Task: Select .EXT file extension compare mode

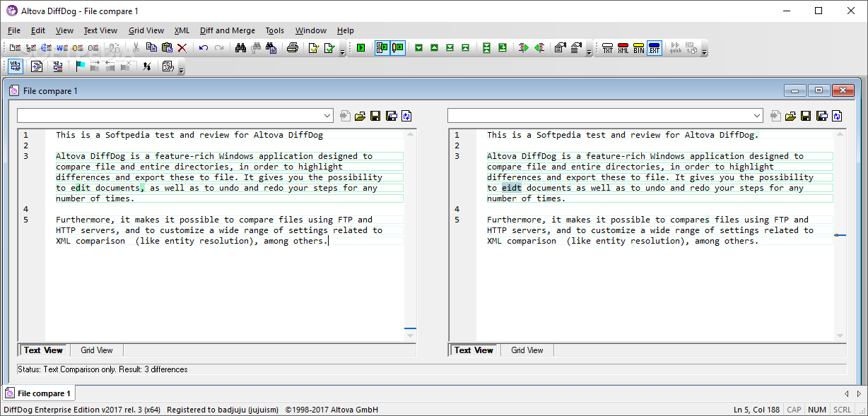Action: [655, 48]
